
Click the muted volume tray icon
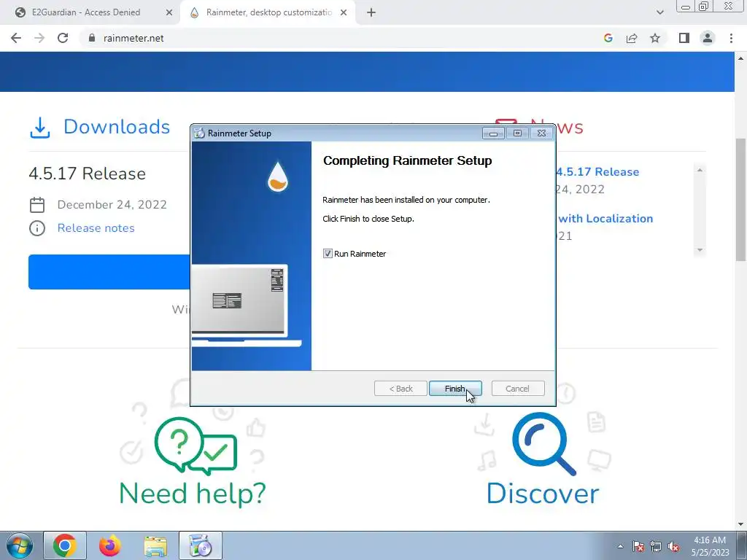[673, 546]
